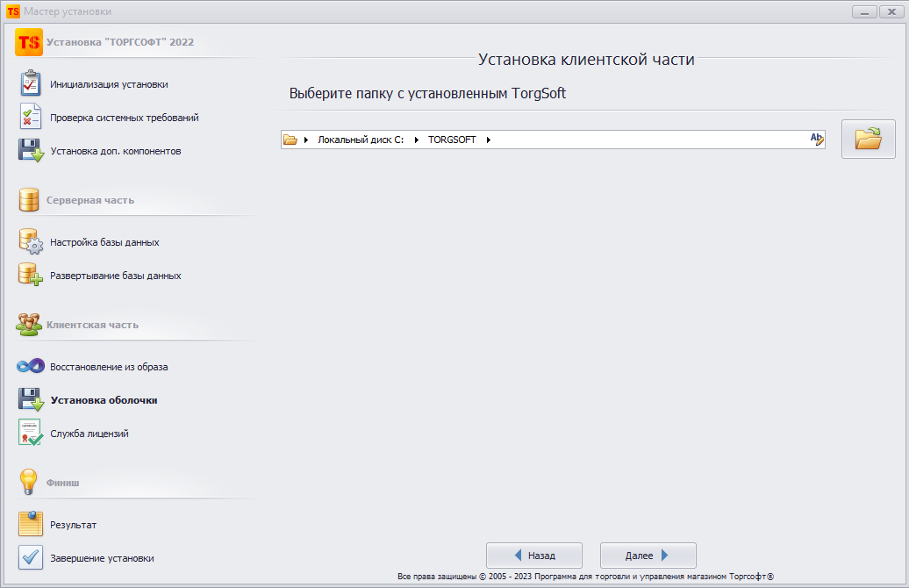Click the copyright footer text
This screenshot has width=909, height=588.
[x=585, y=577]
